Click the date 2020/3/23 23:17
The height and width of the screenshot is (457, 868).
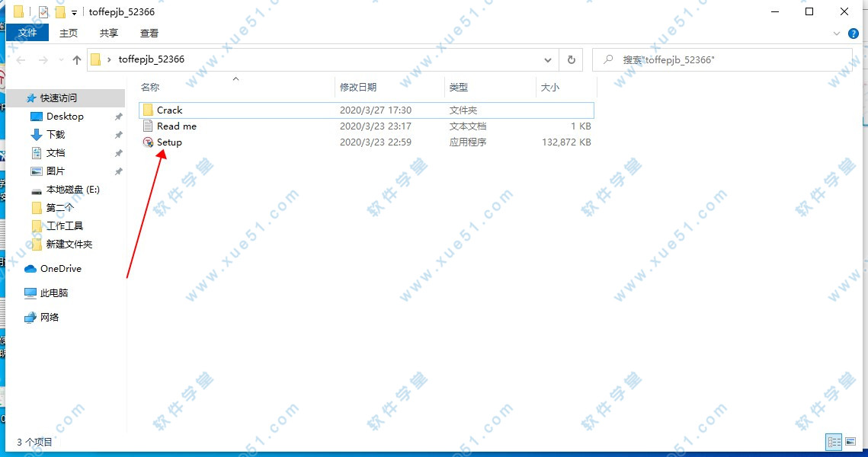[376, 126]
